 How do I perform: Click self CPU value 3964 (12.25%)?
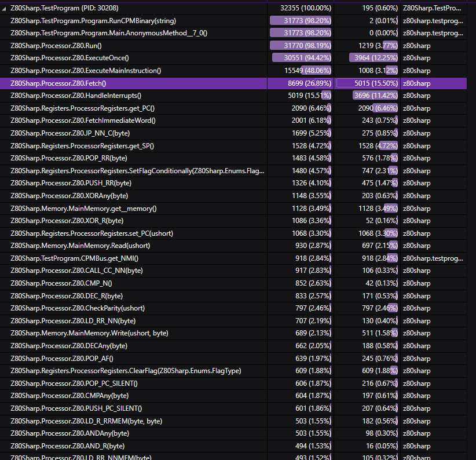376,58
